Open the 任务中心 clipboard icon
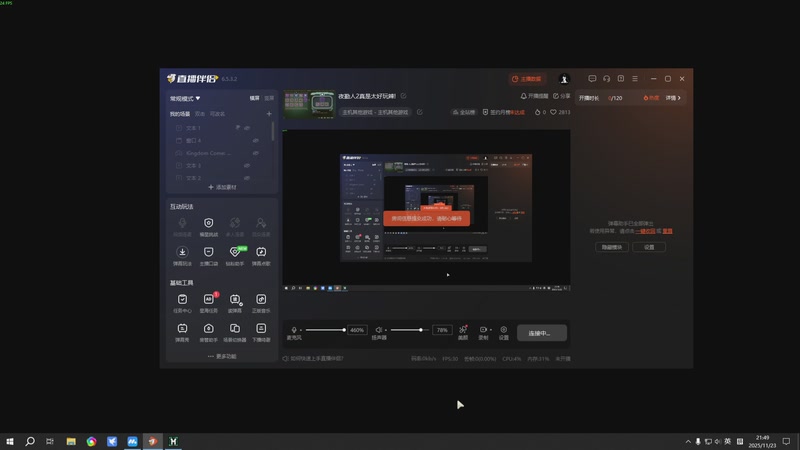 click(182, 299)
